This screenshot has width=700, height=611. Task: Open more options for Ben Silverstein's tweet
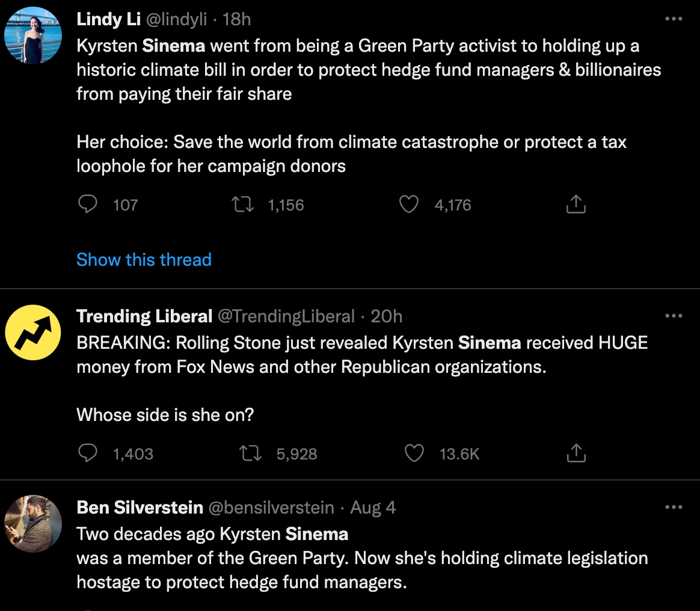click(x=674, y=507)
